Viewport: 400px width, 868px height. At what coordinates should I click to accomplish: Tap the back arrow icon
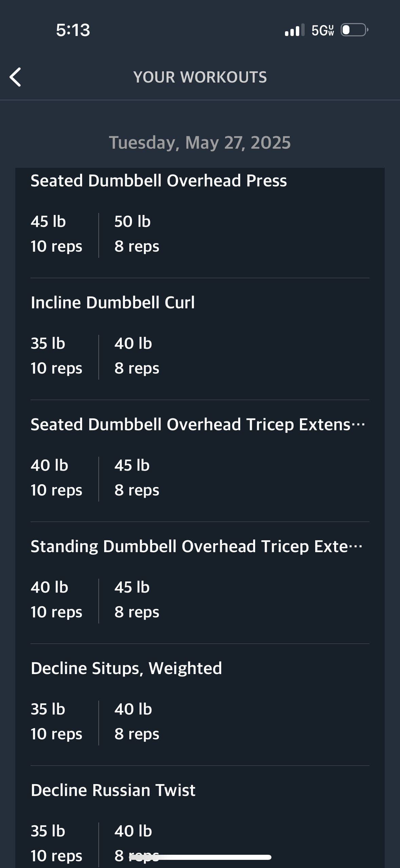[x=15, y=77]
